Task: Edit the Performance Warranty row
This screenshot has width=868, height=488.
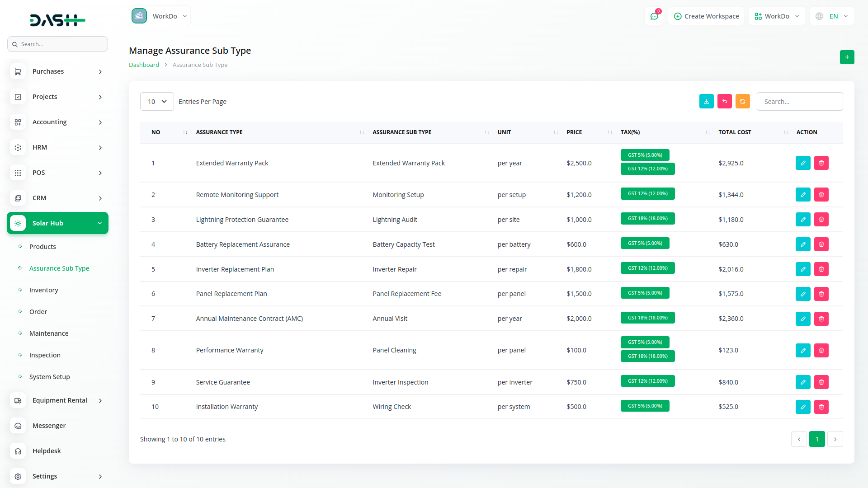Action: (803, 350)
